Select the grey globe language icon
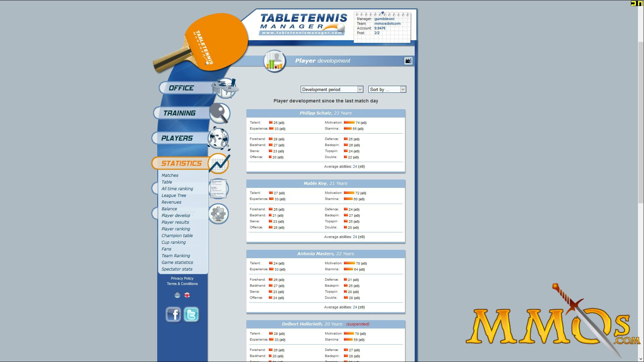Screen dimensions: 644x362 [177, 295]
